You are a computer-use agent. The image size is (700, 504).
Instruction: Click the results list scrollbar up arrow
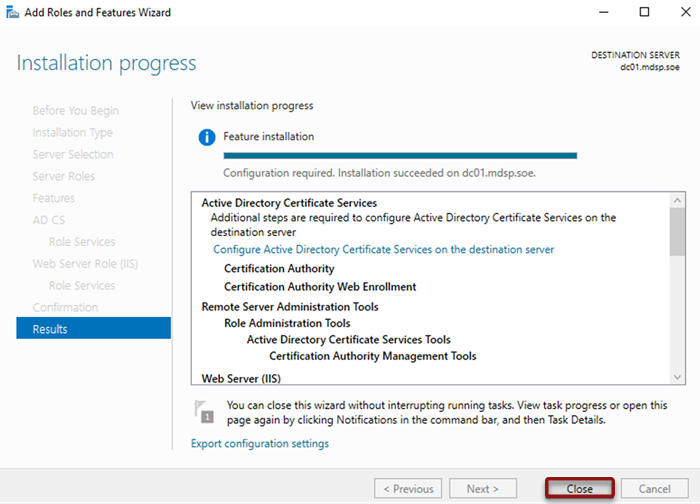pyautogui.click(x=677, y=200)
